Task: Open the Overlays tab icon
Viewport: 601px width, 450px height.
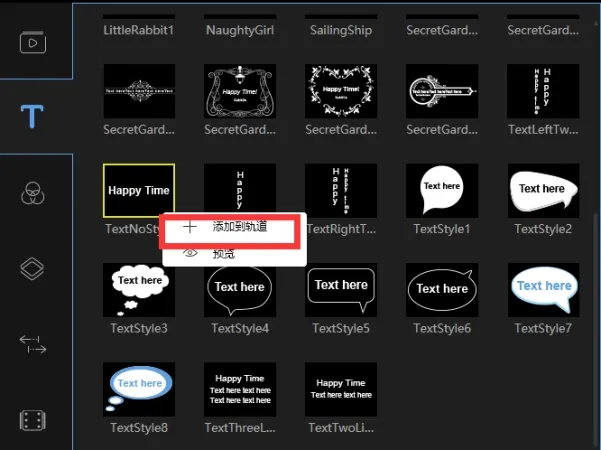Action: pos(33,268)
